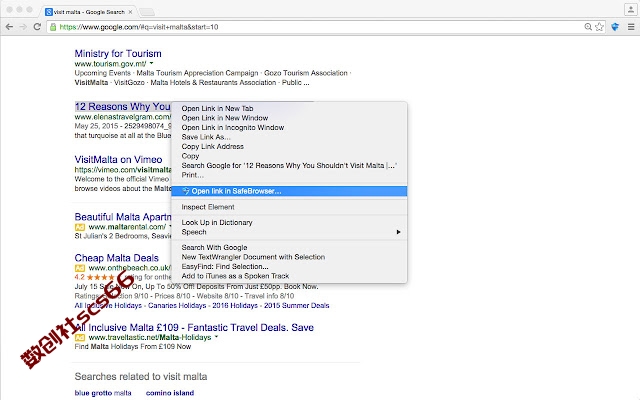This screenshot has width=640, height=400.
Task: Open the 12 Reasons Why You result link
Action: pyautogui.click(x=122, y=107)
